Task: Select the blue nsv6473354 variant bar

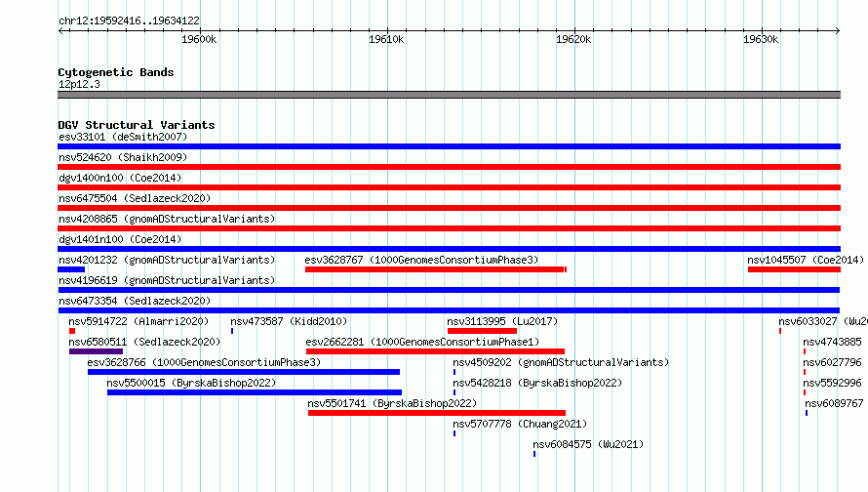Action: click(449, 310)
